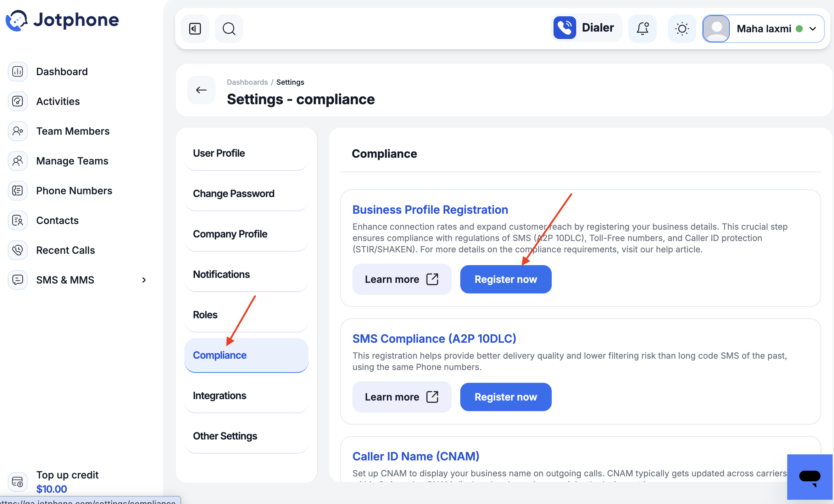Open the Change Password tab
Viewport: 834px width, 504px height.
(x=246, y=194)
